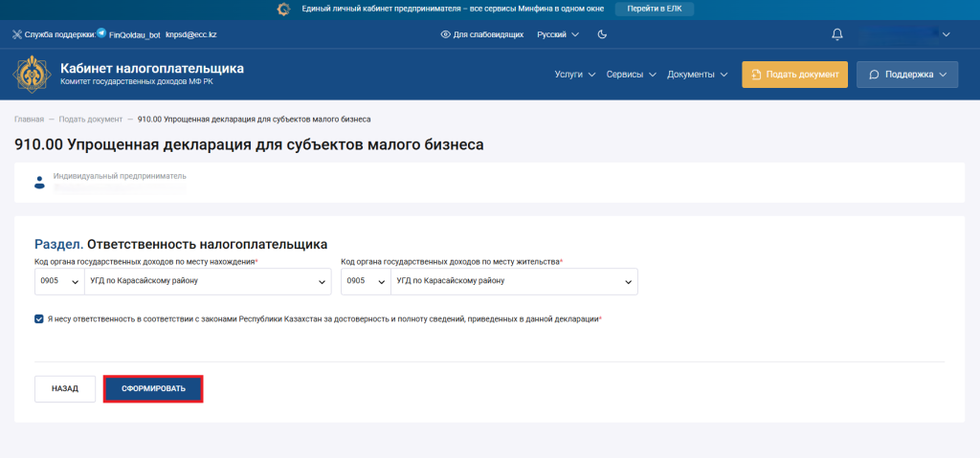Click the Кабинет налогоплательщика emblem logo
The image size is (980, 458).
(33, 74)
